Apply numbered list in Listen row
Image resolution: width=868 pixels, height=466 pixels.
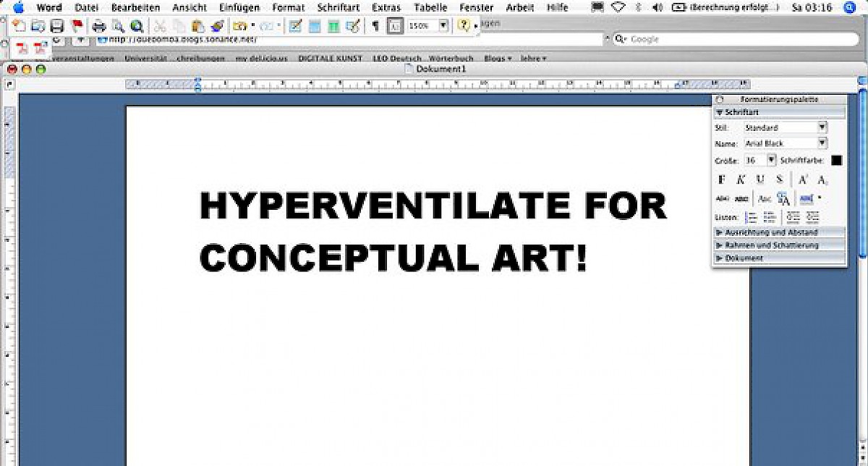point(751,217)
